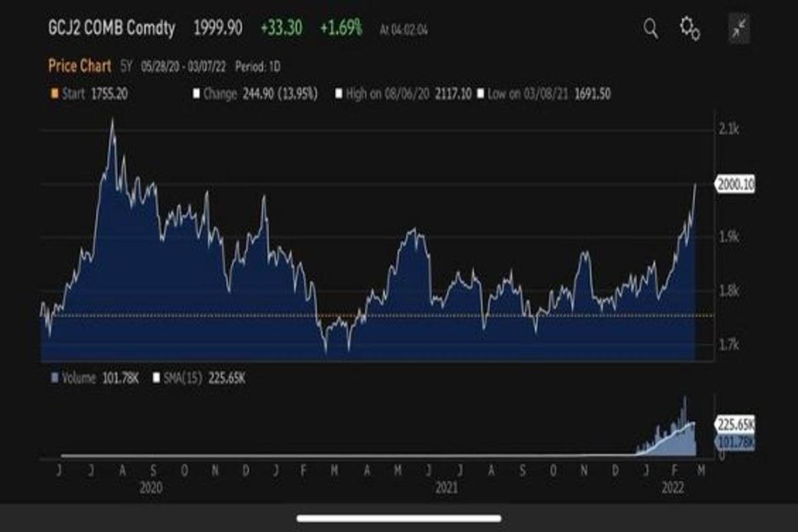Select the Price Chart tab label
Image resolution: width=798 pixels, height=532 pixels.
click(79, 66)
